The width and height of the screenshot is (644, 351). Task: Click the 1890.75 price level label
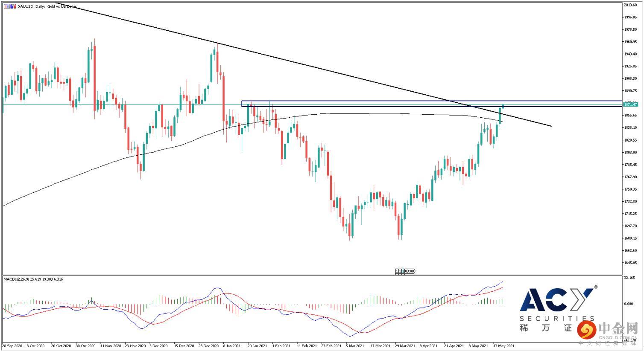(x=631, y=91)
